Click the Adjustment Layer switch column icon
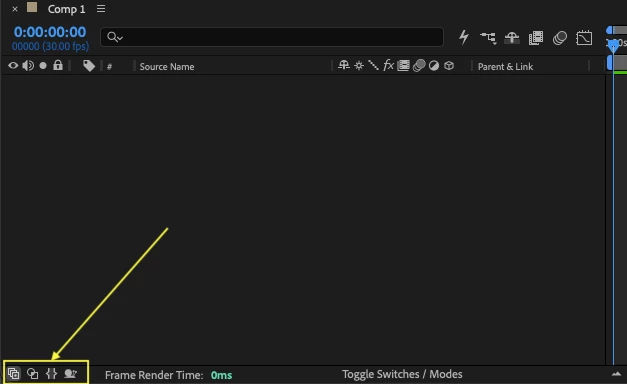Screen dimensions: 627x384 click(x=434, y=66)
